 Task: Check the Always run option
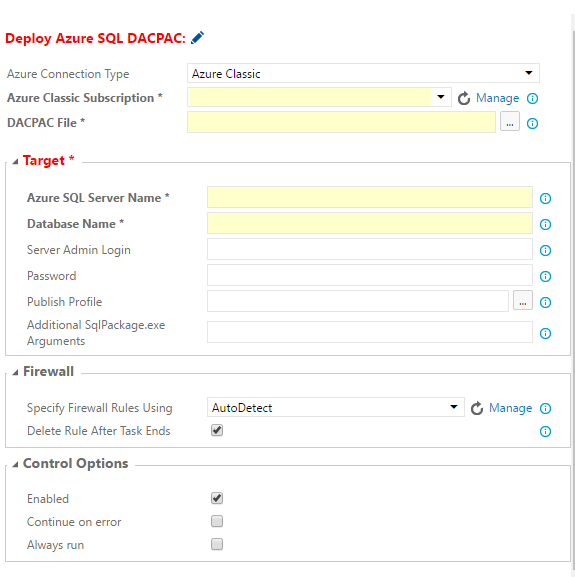coord(217,544)
